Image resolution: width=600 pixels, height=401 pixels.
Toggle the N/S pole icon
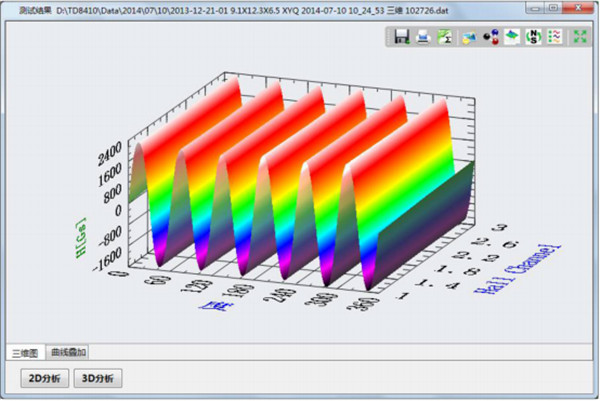[533, 37]
